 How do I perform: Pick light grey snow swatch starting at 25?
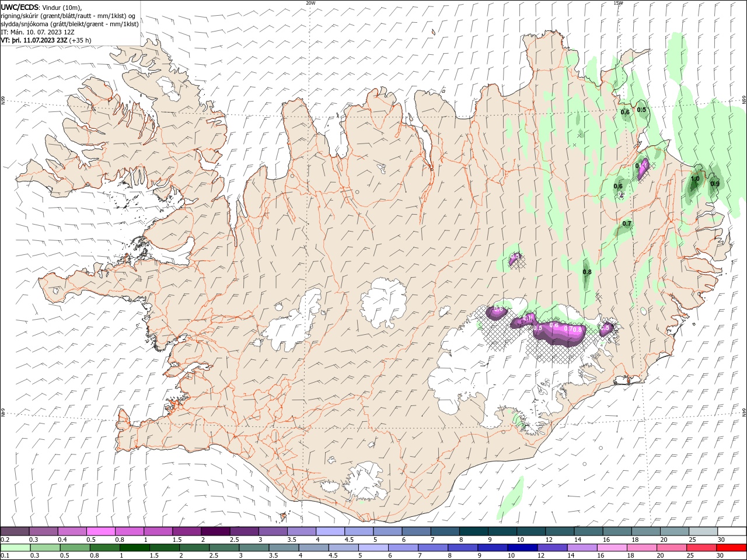point(704,531)
